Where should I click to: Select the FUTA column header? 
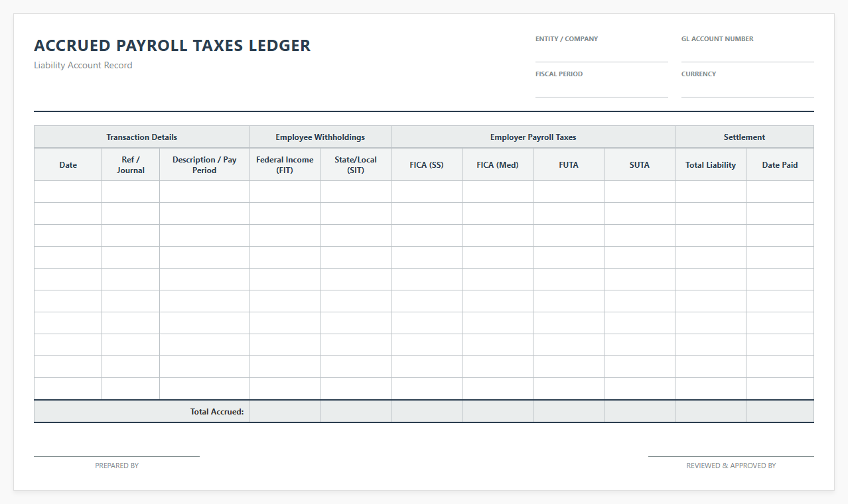(569, 164)
